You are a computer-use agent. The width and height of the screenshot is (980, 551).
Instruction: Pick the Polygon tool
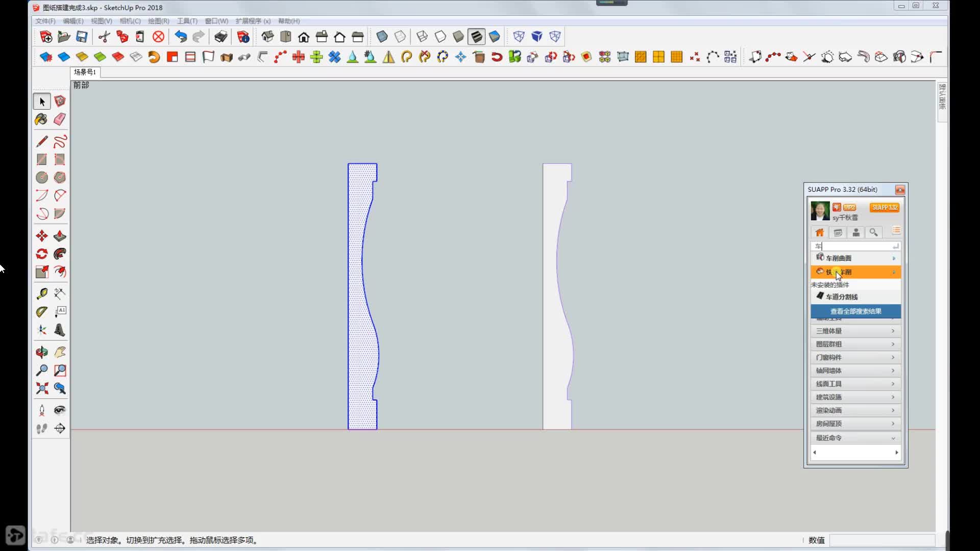point(60,178)
